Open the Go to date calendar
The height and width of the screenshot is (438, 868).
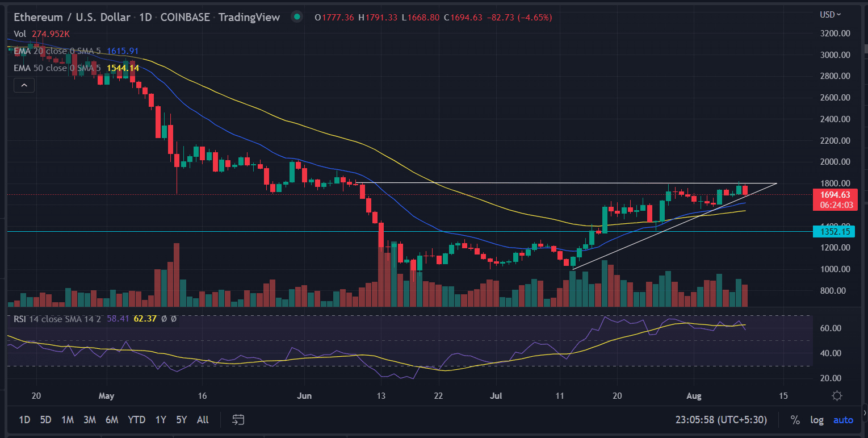point(238,420)
